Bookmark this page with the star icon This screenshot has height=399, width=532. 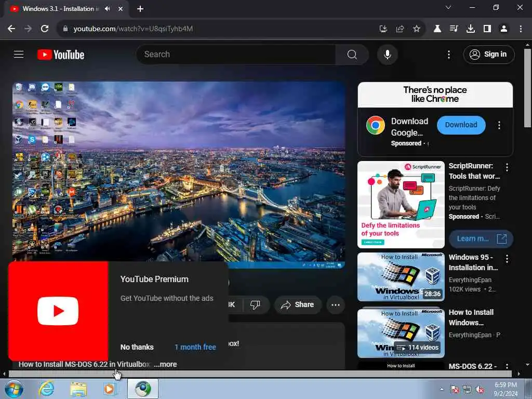pyautogui.click(x=417, y=29)
